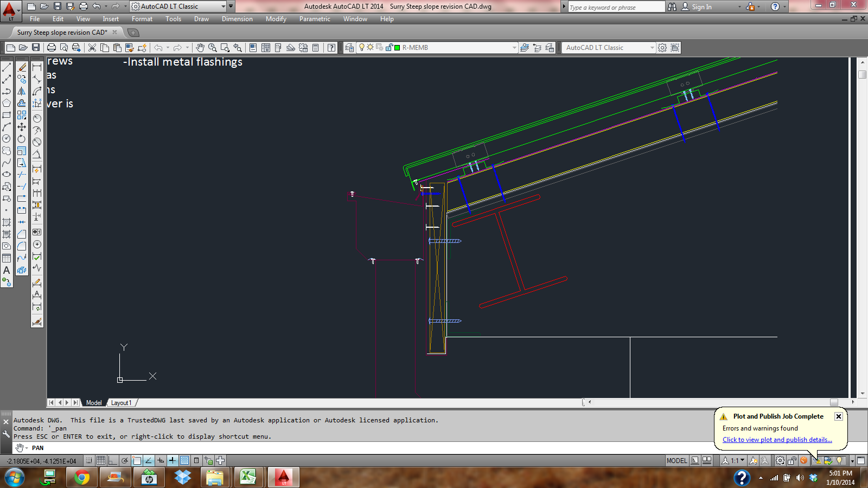This screenshot has height=488, width=868.
Task: Choose the Mirror modify tool
Action: (x=22, y=91)
